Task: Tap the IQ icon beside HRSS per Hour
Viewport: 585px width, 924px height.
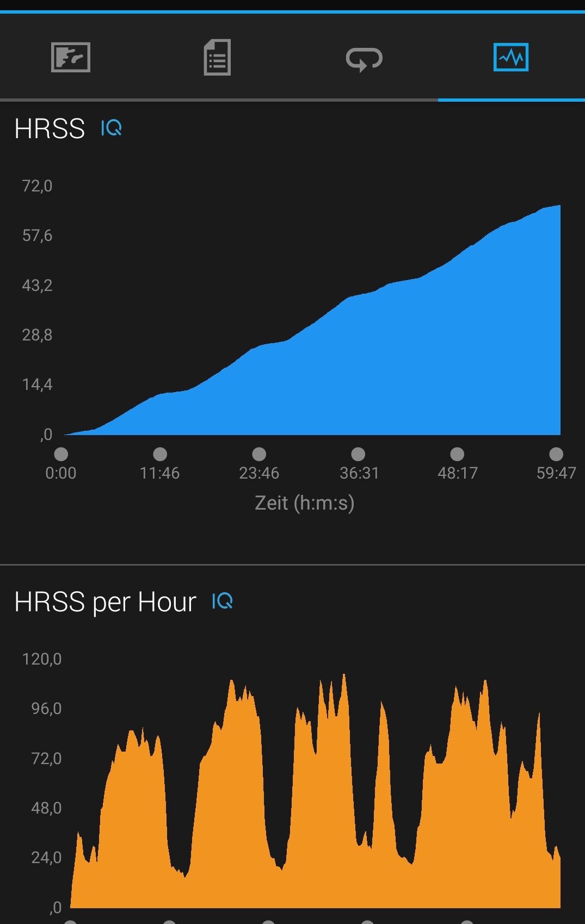Action: pyautogui.click(x=222, y=601)
